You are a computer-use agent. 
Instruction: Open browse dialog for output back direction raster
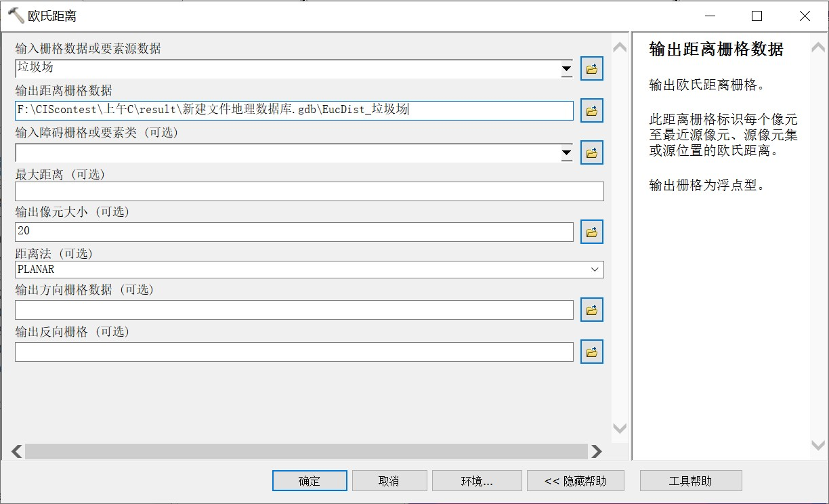point(591,351)
